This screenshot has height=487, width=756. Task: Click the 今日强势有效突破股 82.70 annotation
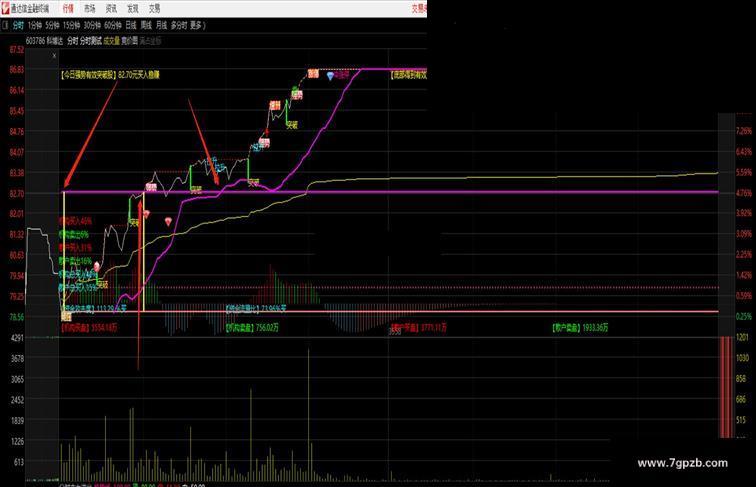click(110, 75)
